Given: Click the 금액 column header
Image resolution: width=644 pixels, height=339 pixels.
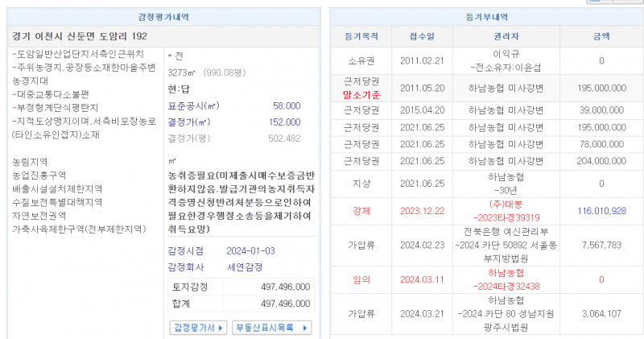Looking at the screenshot, I should pyautogui.click(x=601, y=36).
